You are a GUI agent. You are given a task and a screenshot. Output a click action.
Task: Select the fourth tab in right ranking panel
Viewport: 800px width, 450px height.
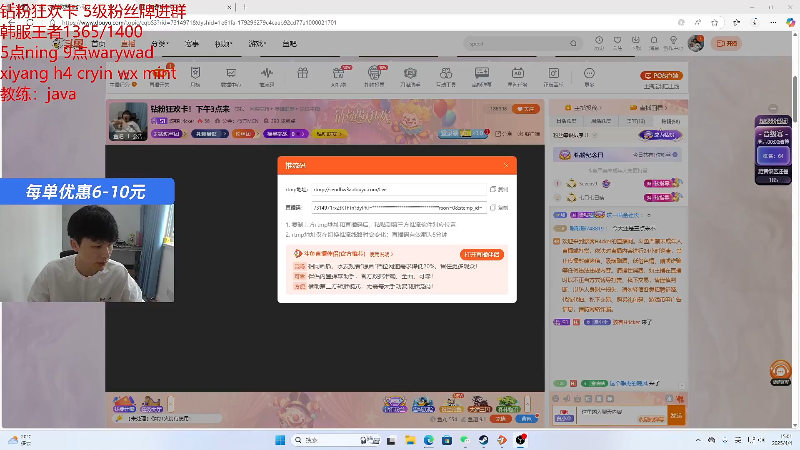click(670, 121)
